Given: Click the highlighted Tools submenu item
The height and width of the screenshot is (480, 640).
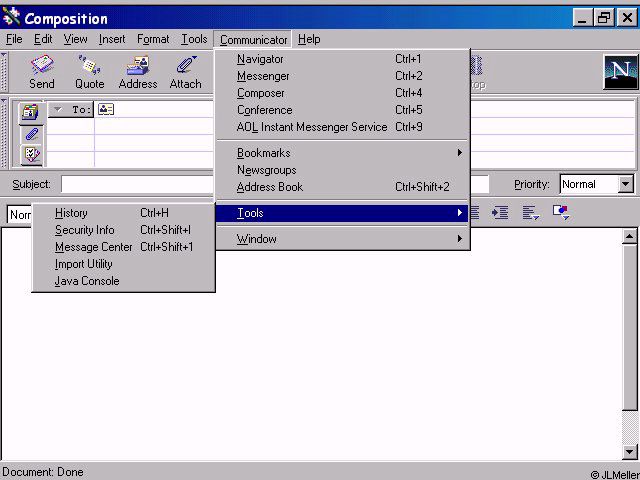Looking at the screenshot, I should [x=342, y=213].
